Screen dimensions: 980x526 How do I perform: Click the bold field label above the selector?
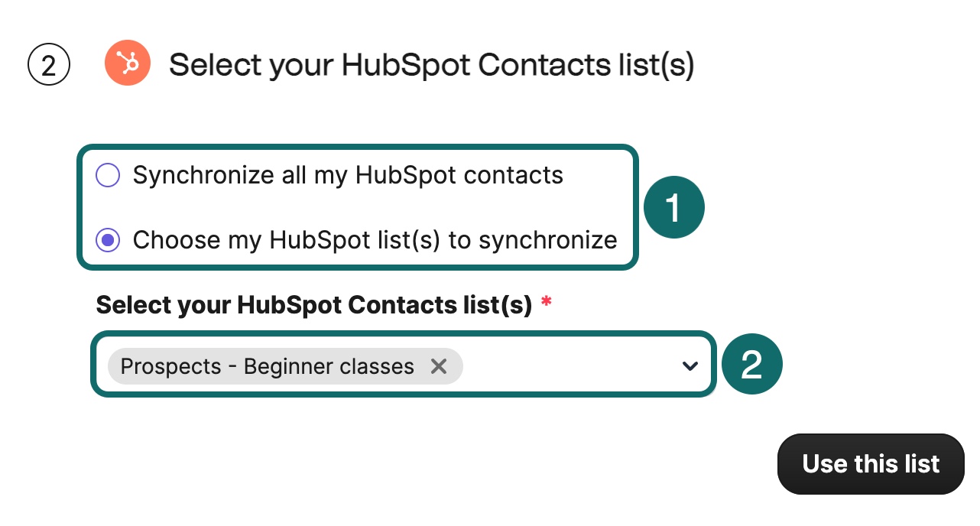click(x=313, y=304)
